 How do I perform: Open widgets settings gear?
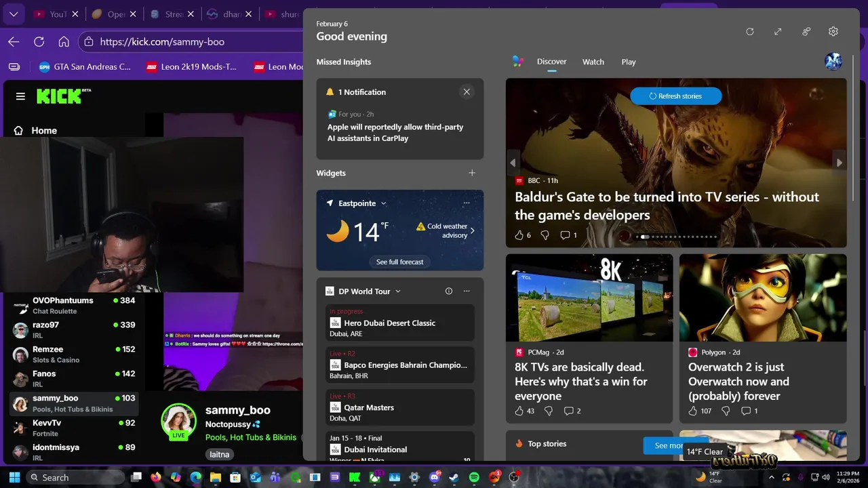[x=833, y=31]
